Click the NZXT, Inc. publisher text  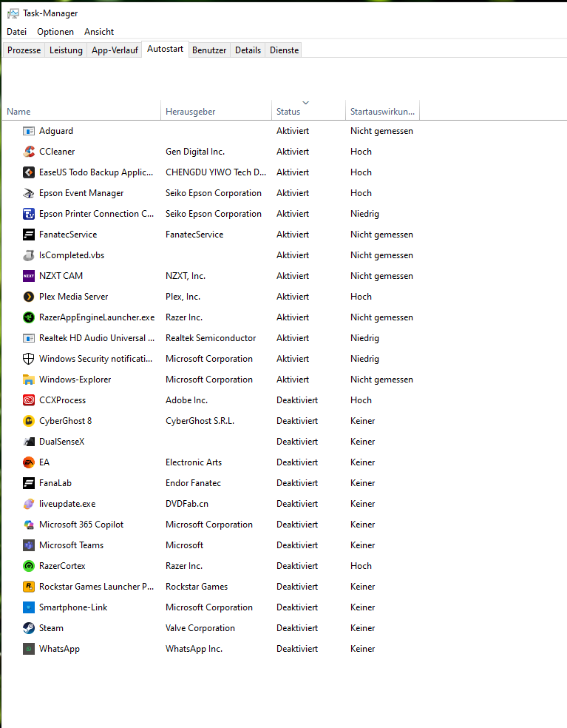tap(186, 276)
